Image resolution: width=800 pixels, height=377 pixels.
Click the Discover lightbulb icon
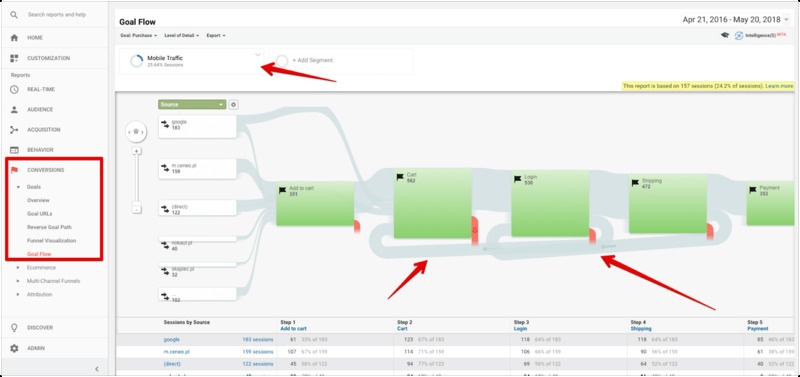[14, 328]
